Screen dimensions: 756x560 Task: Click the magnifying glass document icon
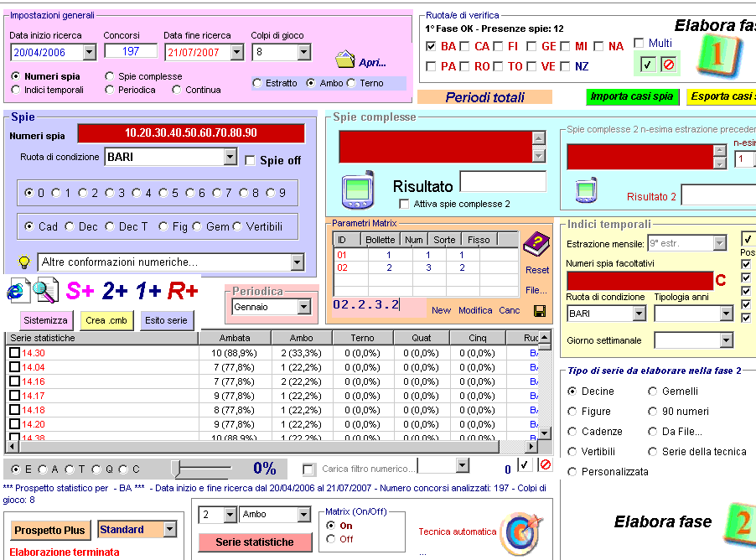(x=46, y=290)
